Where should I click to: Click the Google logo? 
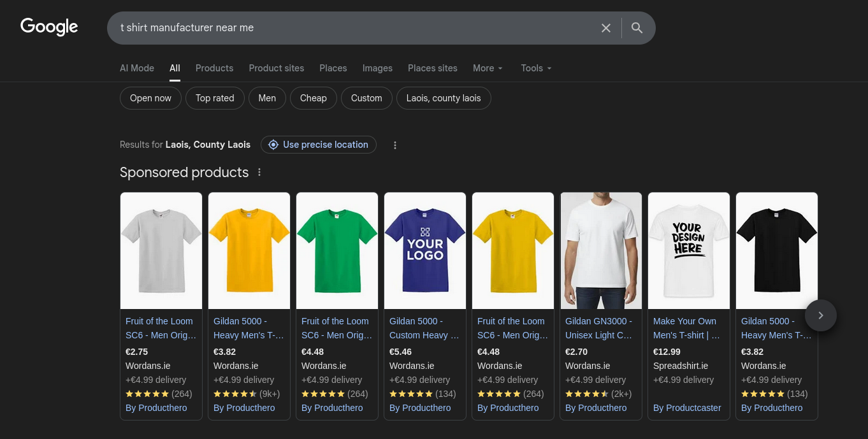(49, 27)
